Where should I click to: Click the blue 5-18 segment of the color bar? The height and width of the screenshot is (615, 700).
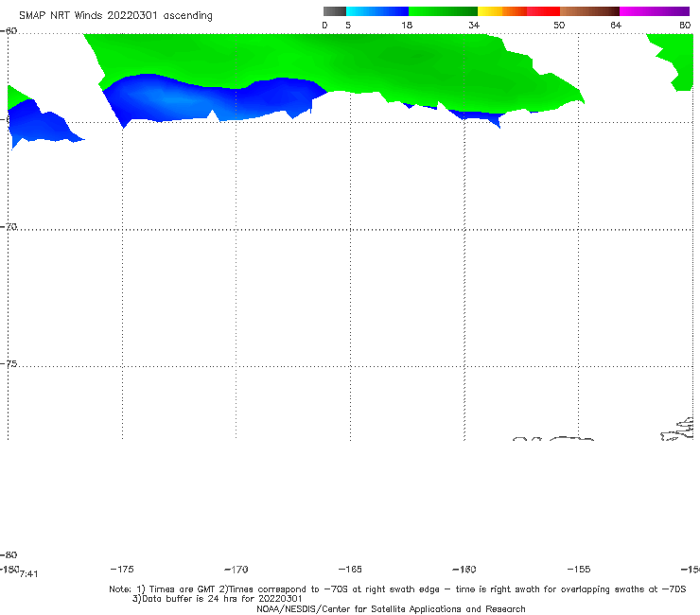[x=377, y=11]
